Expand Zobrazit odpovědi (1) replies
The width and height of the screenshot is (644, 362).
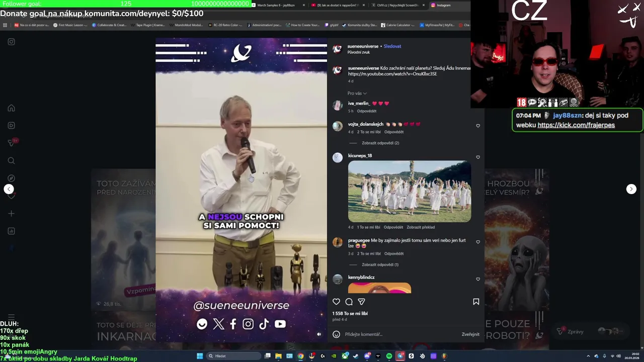(x=380, y=264)
